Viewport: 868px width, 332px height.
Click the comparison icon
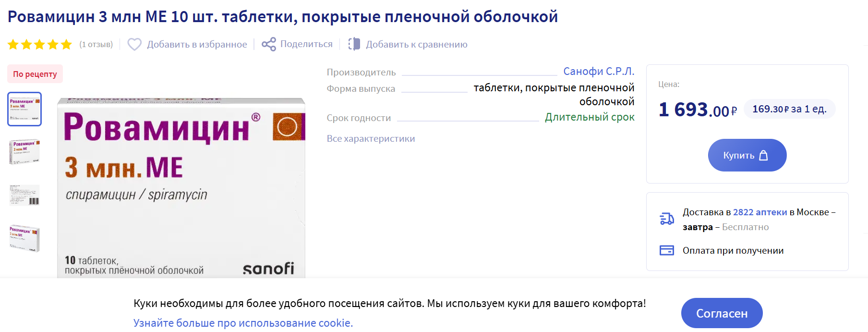(354, 44)
